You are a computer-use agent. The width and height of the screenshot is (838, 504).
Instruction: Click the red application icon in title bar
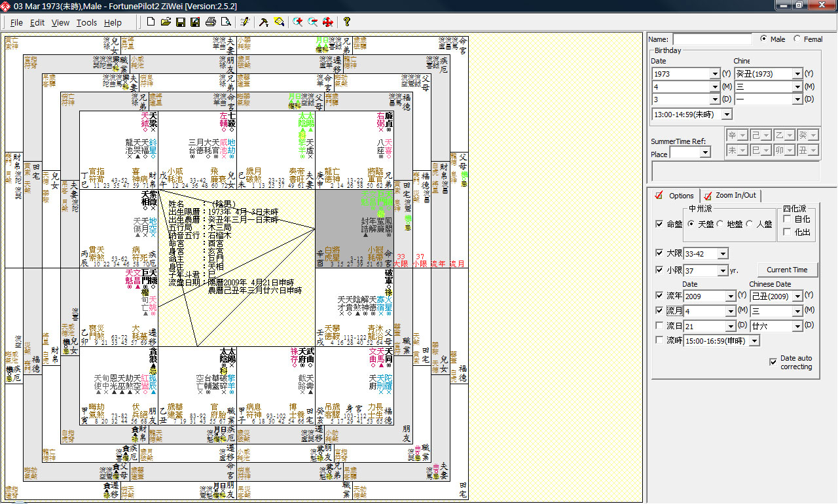click(x=7, y=6)
